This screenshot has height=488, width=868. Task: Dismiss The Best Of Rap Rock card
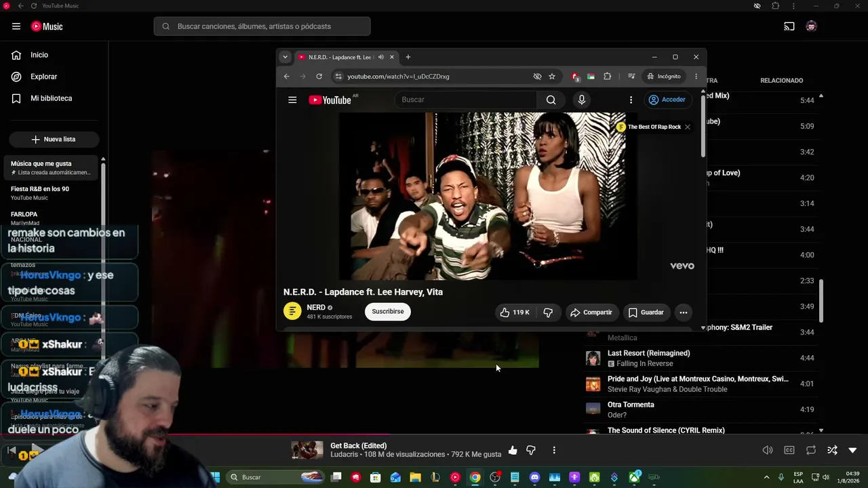687,127
